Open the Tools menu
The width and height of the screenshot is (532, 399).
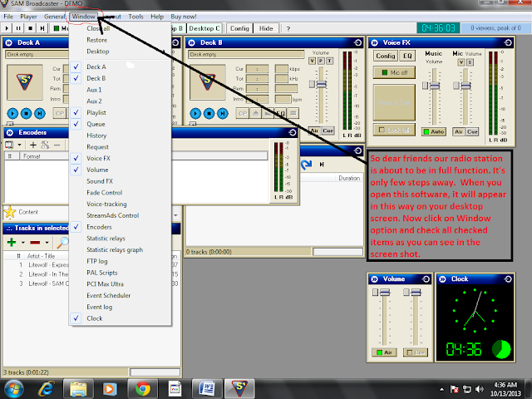pyautogui.click(x=135, y=17)
